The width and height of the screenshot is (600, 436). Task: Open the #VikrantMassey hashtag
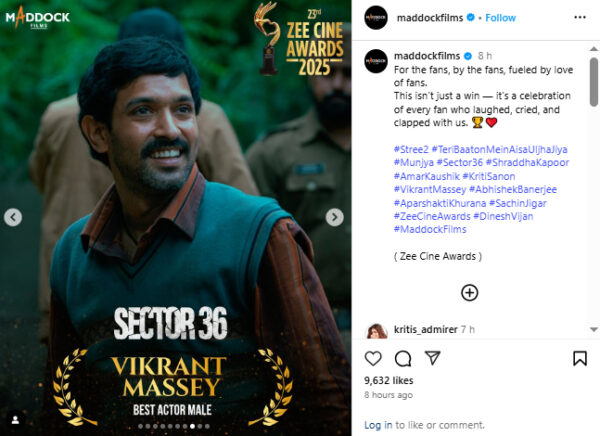click(x=430, y=189)
